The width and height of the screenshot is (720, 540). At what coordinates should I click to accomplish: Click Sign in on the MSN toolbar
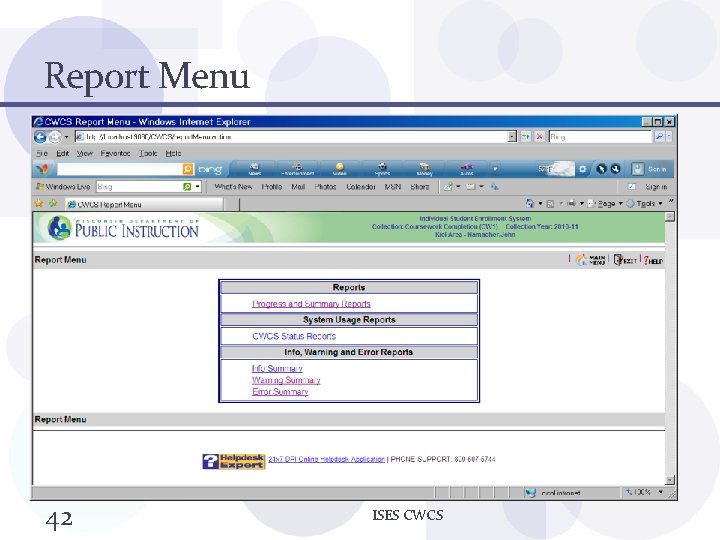(657, 169)
